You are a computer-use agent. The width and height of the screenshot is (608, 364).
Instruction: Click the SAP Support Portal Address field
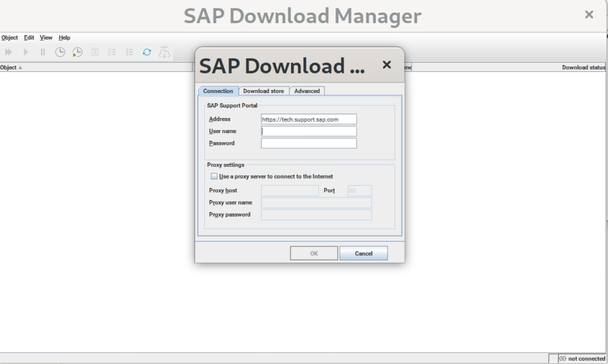point(309,119)
